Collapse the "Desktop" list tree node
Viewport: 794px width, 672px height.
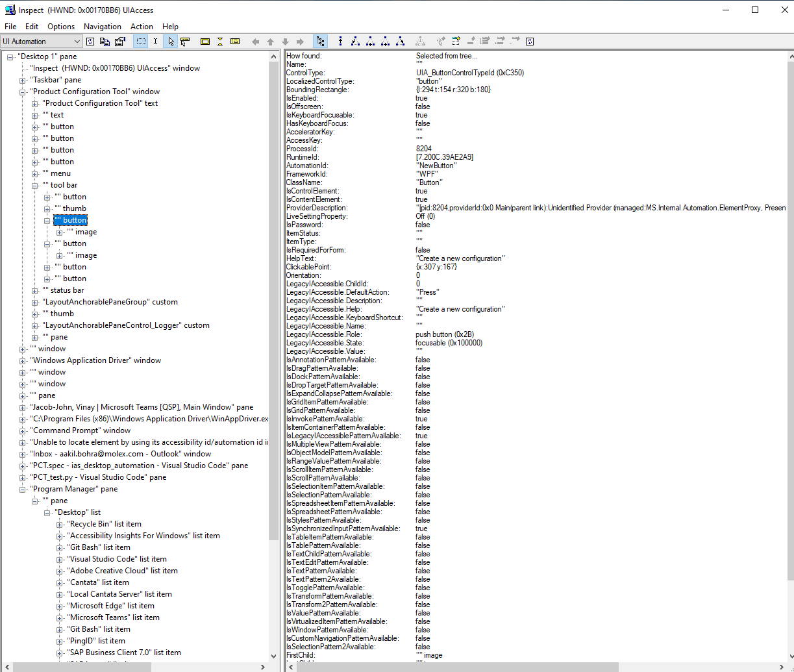click(x=46, y=512)
